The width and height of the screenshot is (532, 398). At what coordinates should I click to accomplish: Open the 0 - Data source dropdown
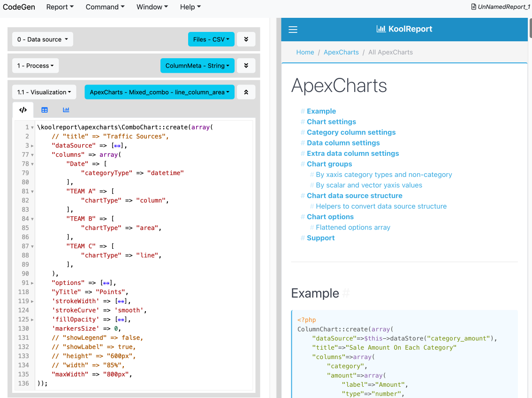42,39
